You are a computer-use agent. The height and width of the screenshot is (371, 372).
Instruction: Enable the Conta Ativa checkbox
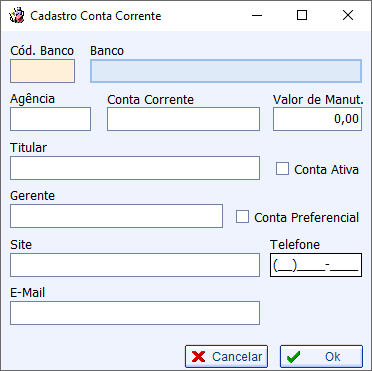tap(282, 169)
